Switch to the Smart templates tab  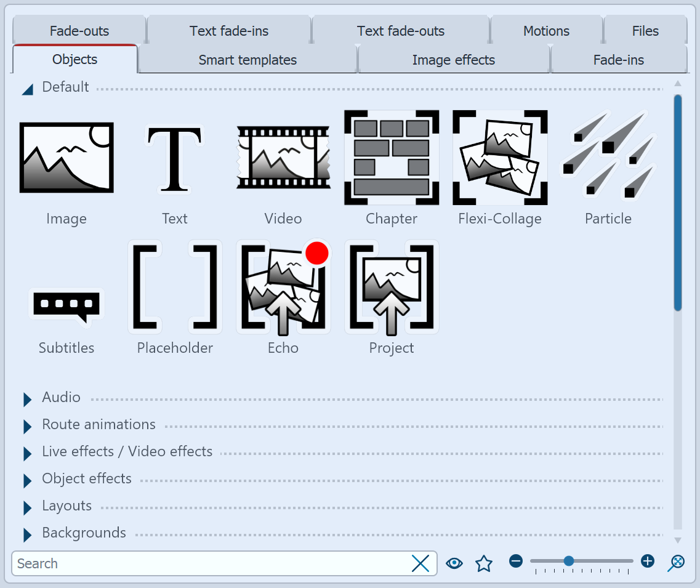[247, 60]
